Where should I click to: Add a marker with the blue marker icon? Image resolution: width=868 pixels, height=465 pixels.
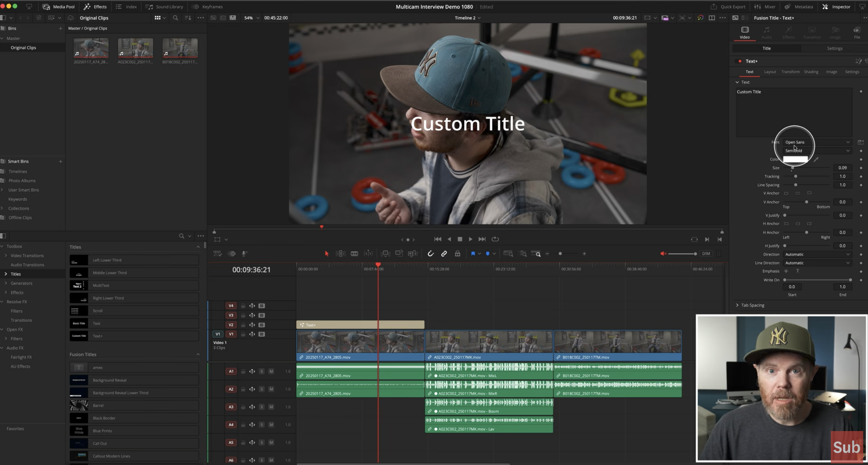click(487, 254)
